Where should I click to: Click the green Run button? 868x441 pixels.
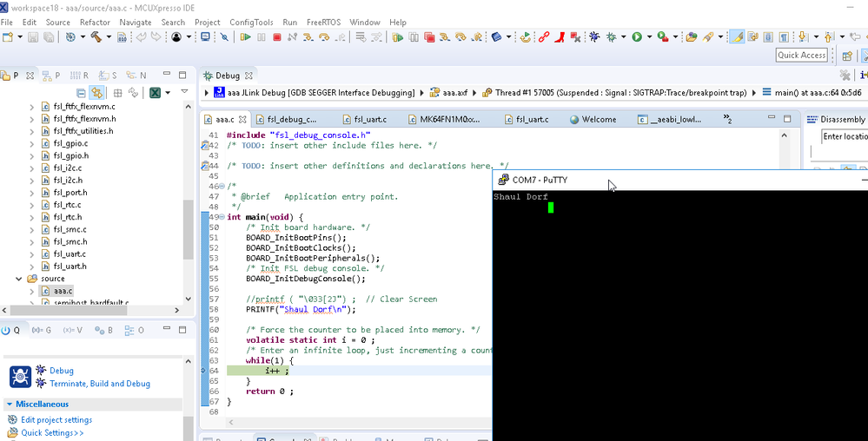pyautogui.click(x=637, y=37)
